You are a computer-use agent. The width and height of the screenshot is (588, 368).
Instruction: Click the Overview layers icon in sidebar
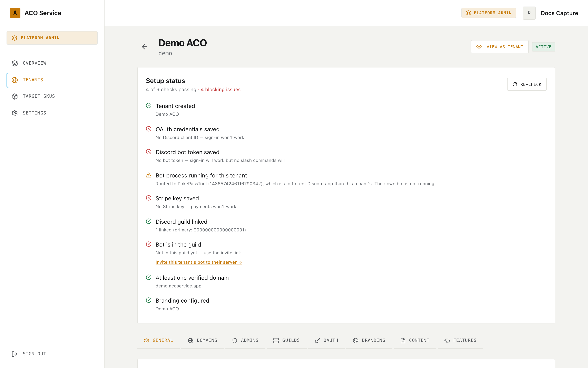tap(14, 63)
